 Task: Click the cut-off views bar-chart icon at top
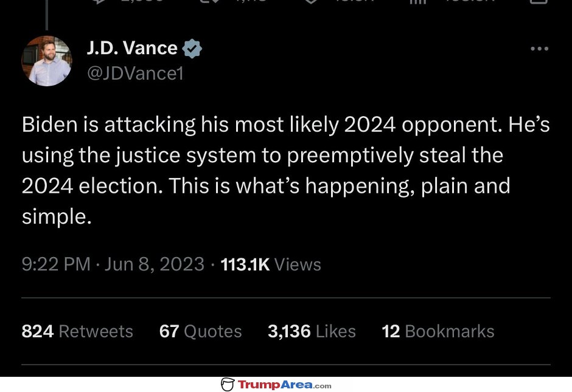point(417,1)
